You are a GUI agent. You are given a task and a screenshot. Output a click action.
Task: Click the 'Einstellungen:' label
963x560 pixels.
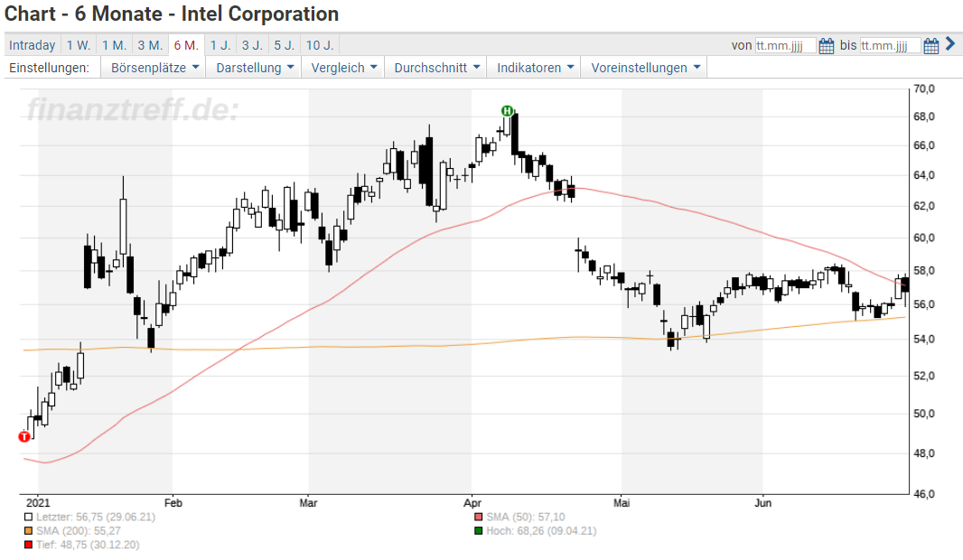click(x=49, y=68)
